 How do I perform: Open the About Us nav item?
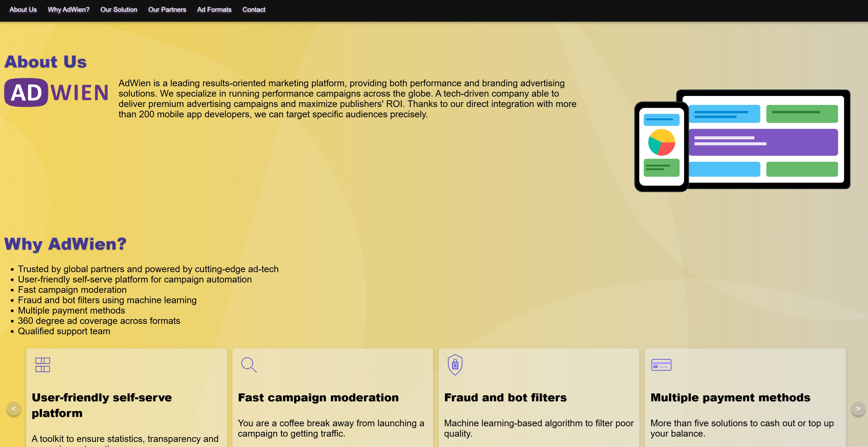[x=23, y=10]
